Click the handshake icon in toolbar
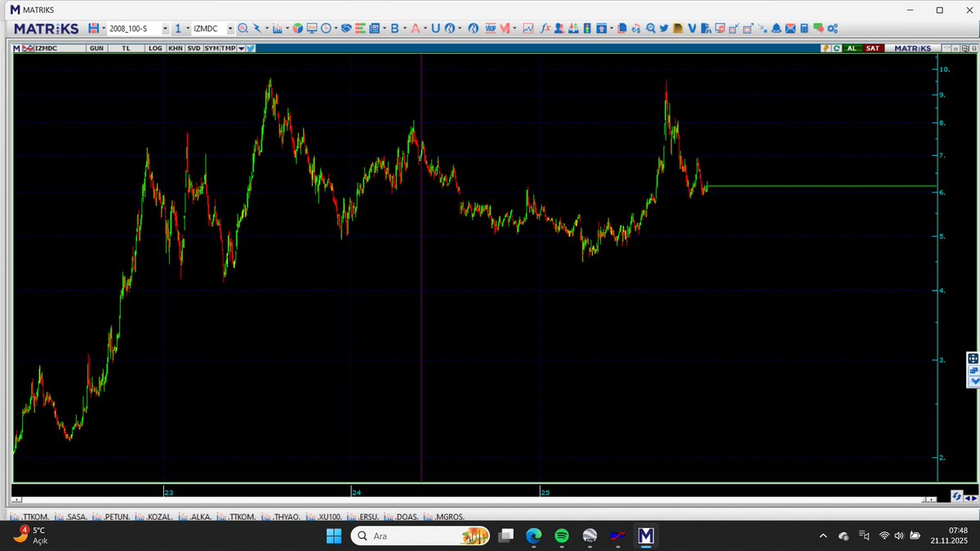 (346, 29)
